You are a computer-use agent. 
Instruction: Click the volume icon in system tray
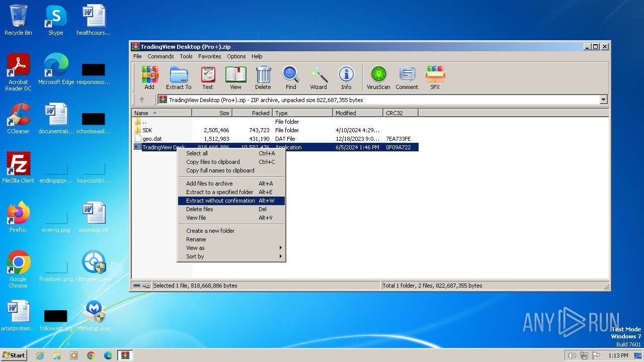572,355
